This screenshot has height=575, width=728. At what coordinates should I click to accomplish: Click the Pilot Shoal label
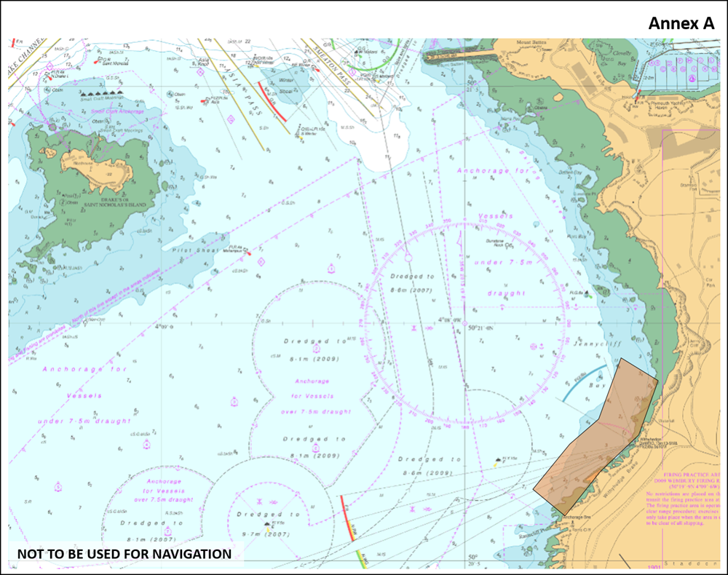(x=194, y=250)
